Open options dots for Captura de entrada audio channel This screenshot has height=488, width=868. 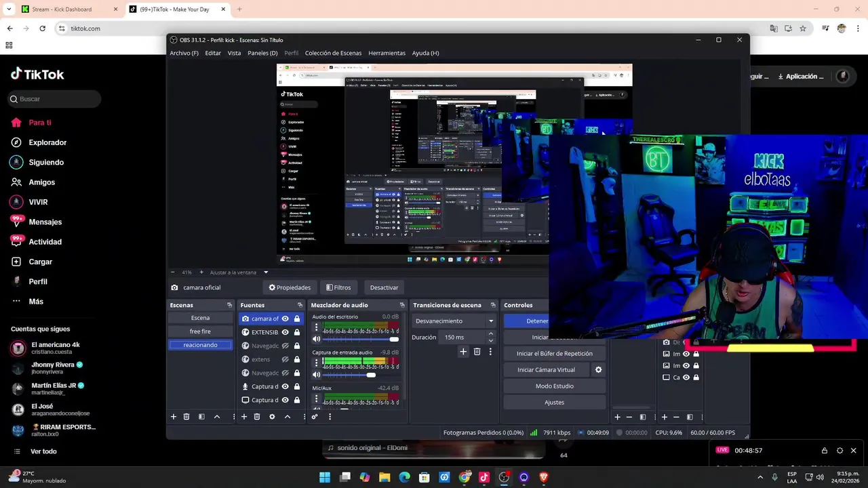pyautogui.click(x=316, y=363)
